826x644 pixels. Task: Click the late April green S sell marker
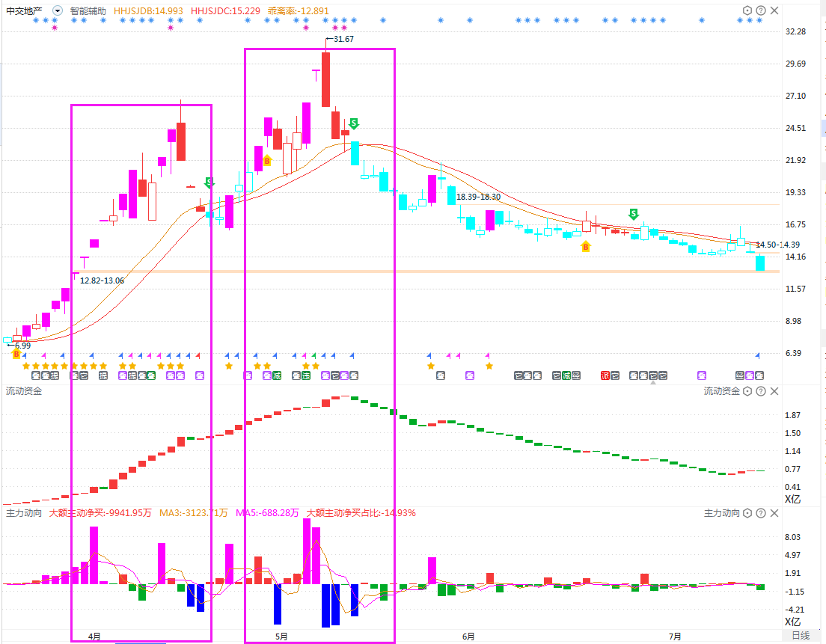pos(209,183)
